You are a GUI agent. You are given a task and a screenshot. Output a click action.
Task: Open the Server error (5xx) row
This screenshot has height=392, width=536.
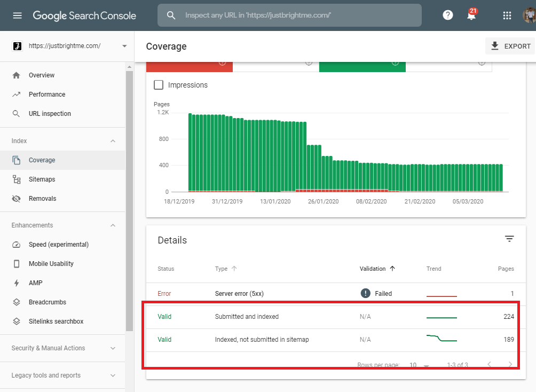(x=336, y=294)
